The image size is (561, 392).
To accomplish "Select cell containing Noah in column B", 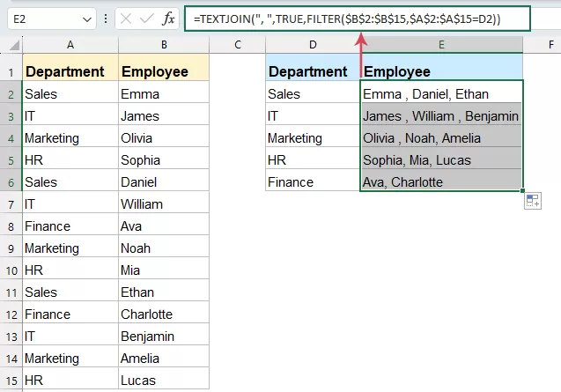I will [x=164, y=247].
